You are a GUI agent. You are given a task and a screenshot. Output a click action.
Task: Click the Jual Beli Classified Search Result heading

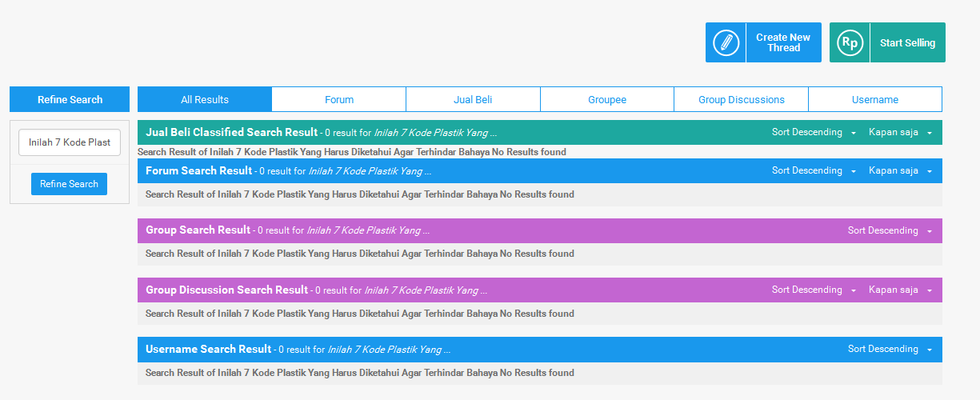[232, 132]
